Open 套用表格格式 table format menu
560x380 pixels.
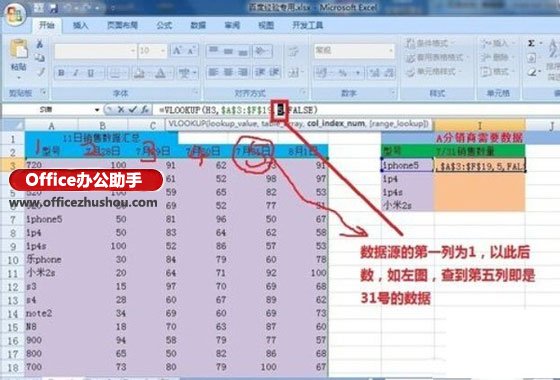(x=437, y=58)
